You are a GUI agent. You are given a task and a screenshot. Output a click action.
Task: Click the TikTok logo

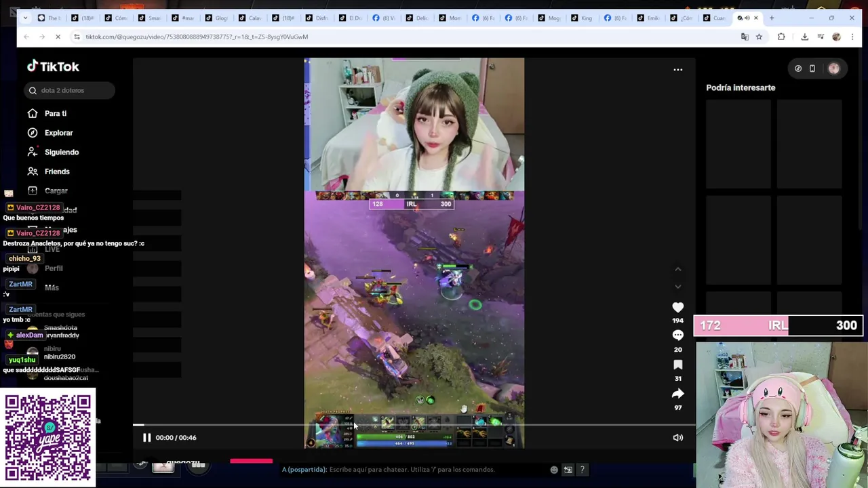53,66
